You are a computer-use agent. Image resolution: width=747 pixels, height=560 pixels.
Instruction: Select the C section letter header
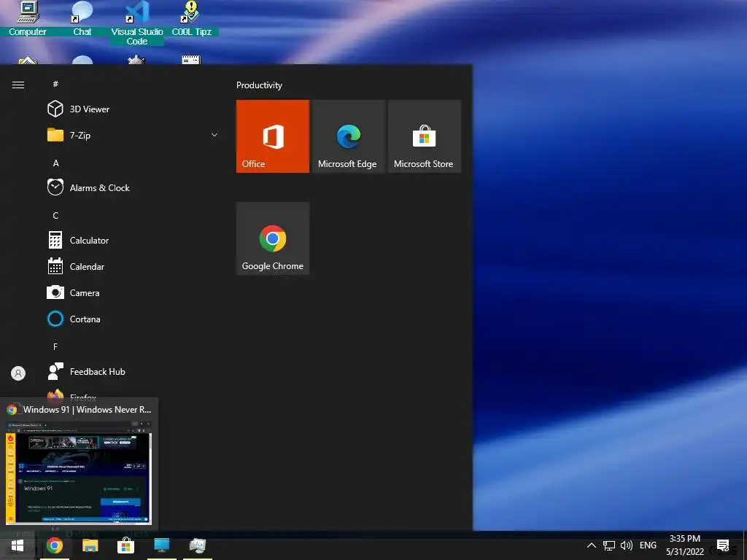[55, 215]
